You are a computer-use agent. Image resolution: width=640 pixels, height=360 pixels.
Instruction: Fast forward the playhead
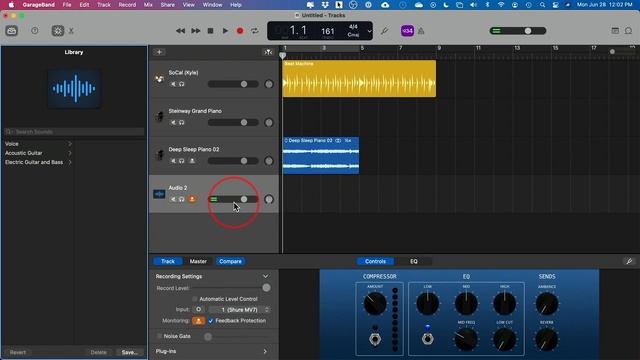[196, 31]
